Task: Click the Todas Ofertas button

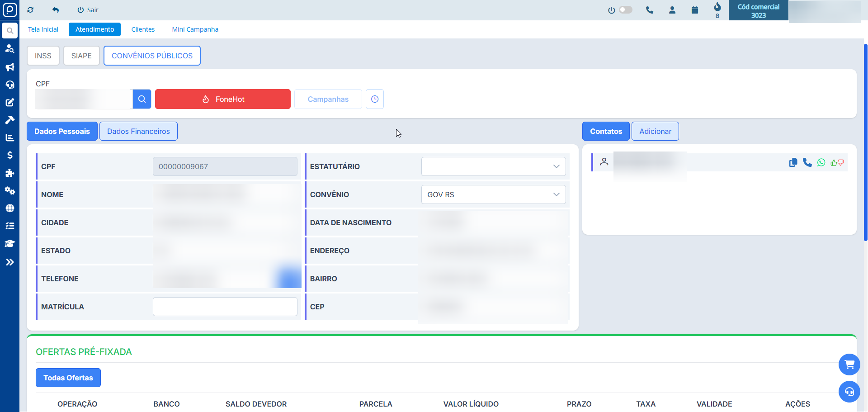Action: (x=68, y=378)
